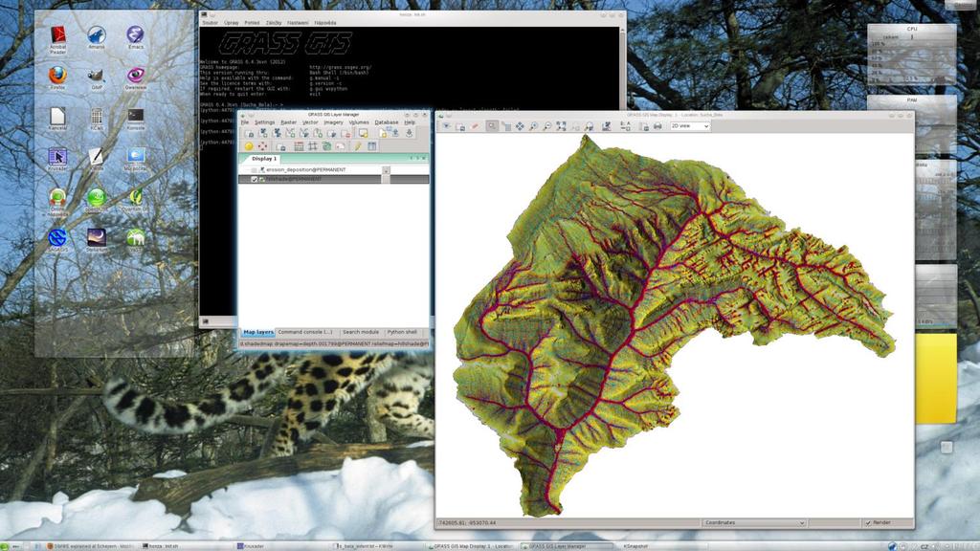The image size is (980, 551).
Task: Switch to the Search module tab
Action: 361,332
